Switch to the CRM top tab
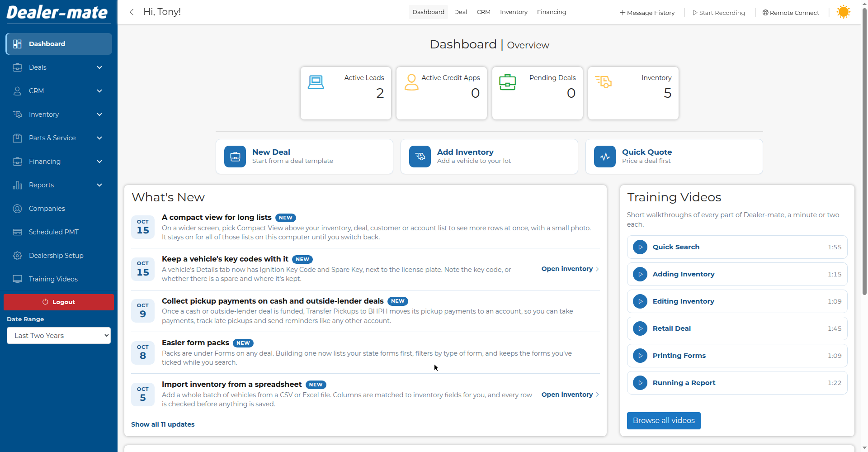Viewport: 868px width, 452px height. point(483,12)
